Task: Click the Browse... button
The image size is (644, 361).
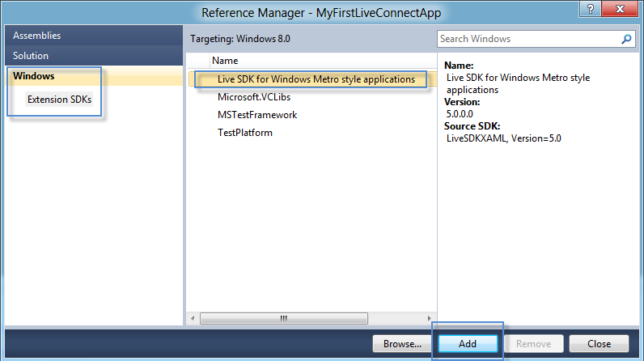Action: coord(402,344)
